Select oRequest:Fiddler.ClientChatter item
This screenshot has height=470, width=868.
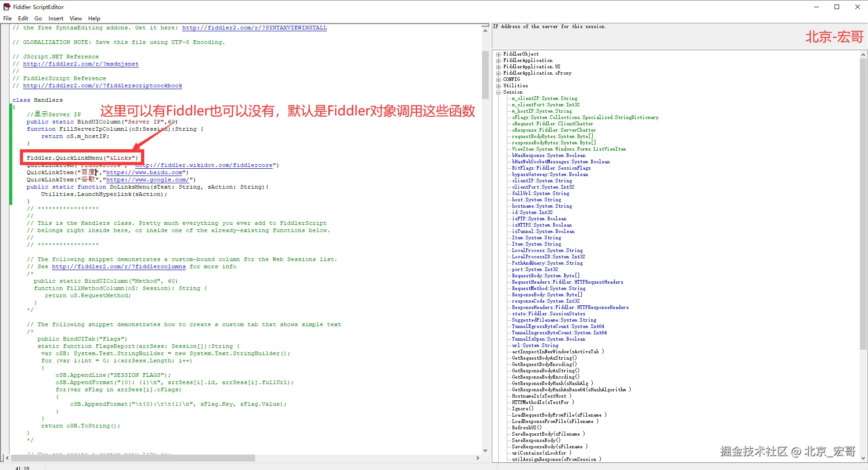[x=552, y=124]
